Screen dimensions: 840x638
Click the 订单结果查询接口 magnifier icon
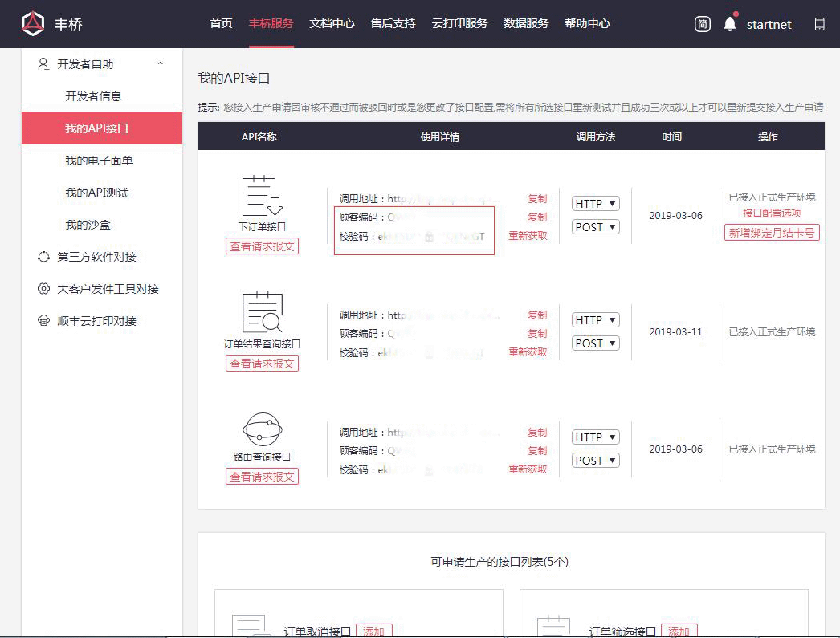262,312
